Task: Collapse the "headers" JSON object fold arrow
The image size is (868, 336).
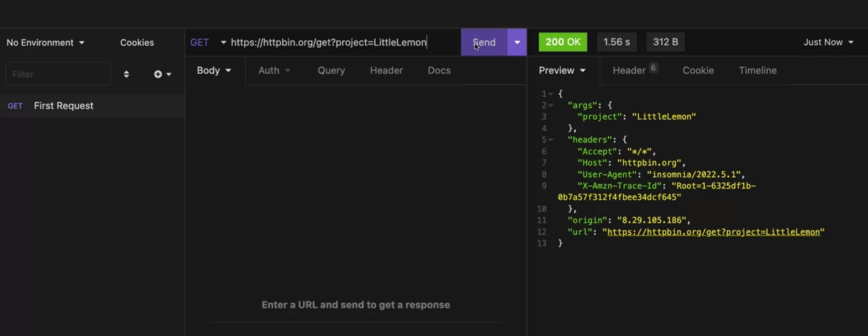Action: pos(551,140)
